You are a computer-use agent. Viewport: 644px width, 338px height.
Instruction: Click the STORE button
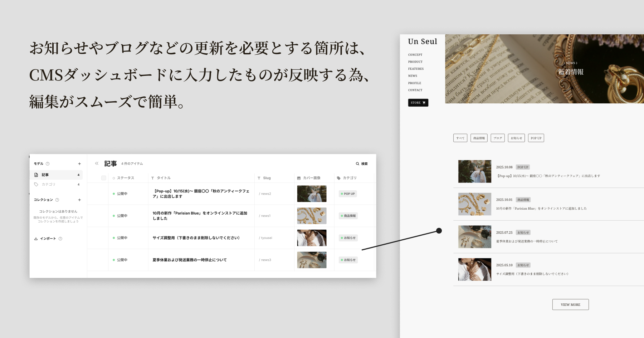pyautogui.click(x=418, y=103)
